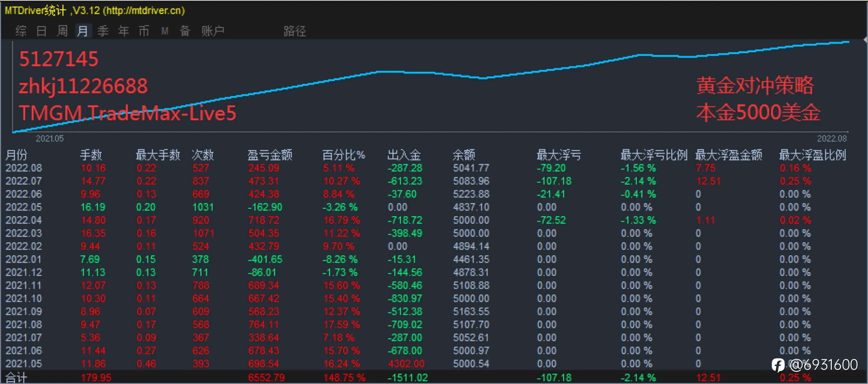Click total lots value 179.95
The width and height of the screenshot is (868, 384).
(x=96, y=378)
